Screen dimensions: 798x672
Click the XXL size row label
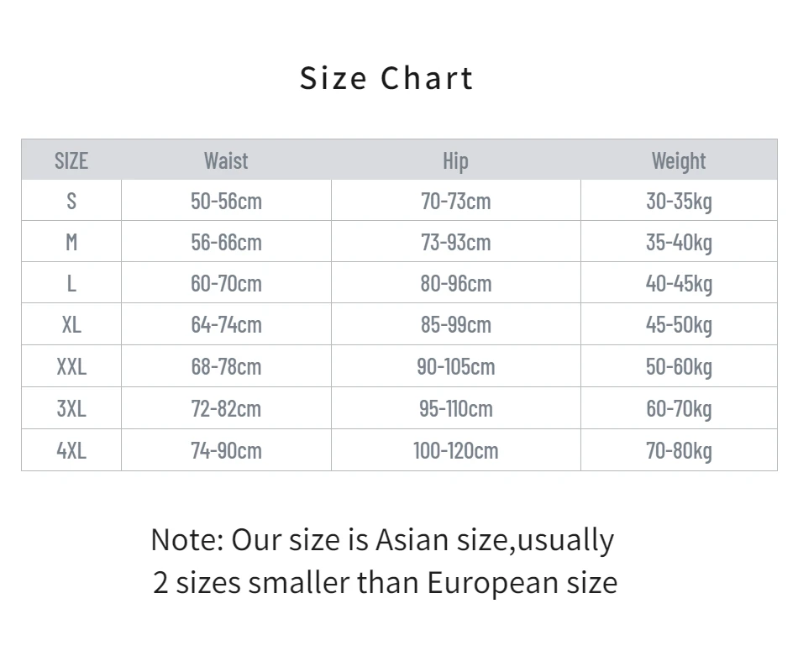71,367
